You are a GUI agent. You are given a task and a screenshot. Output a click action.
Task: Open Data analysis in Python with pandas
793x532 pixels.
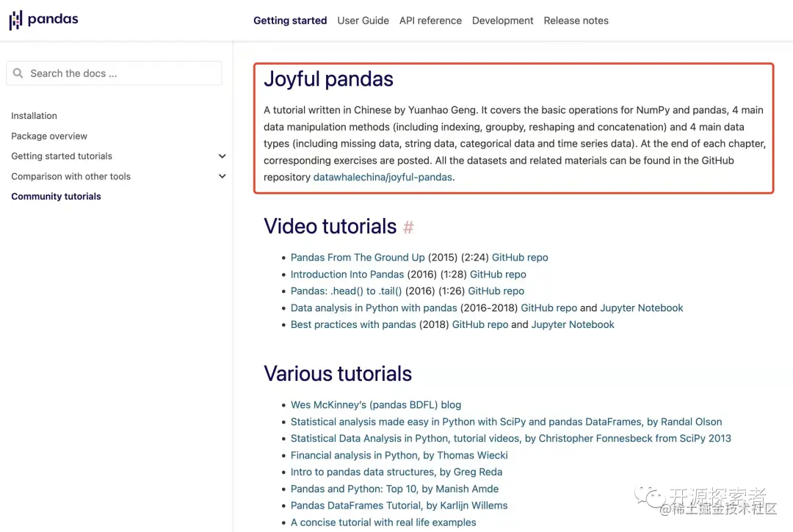(374, 307)
